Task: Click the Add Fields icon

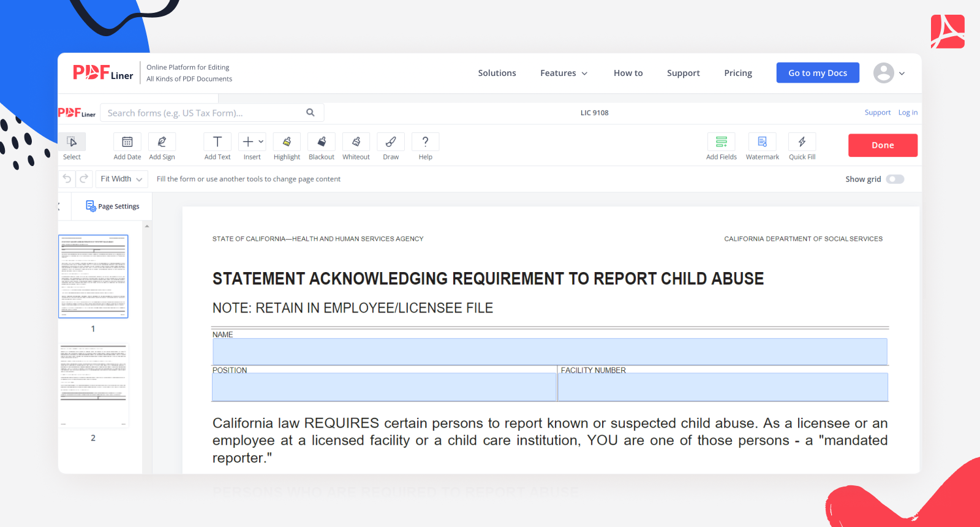Action: (722, 142)
